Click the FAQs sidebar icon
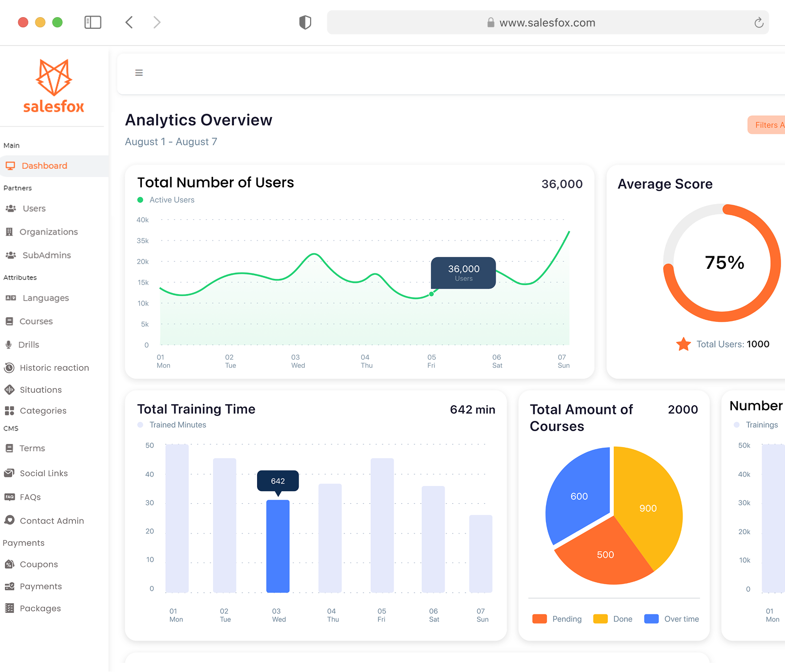Viewport: 785px width, 672px height. tap(9, 497)
